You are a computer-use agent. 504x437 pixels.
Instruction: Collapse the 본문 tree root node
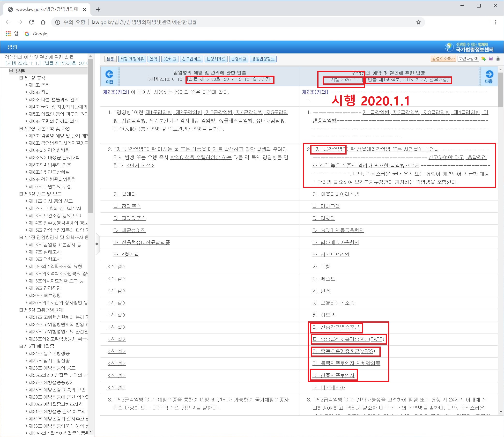11,71
